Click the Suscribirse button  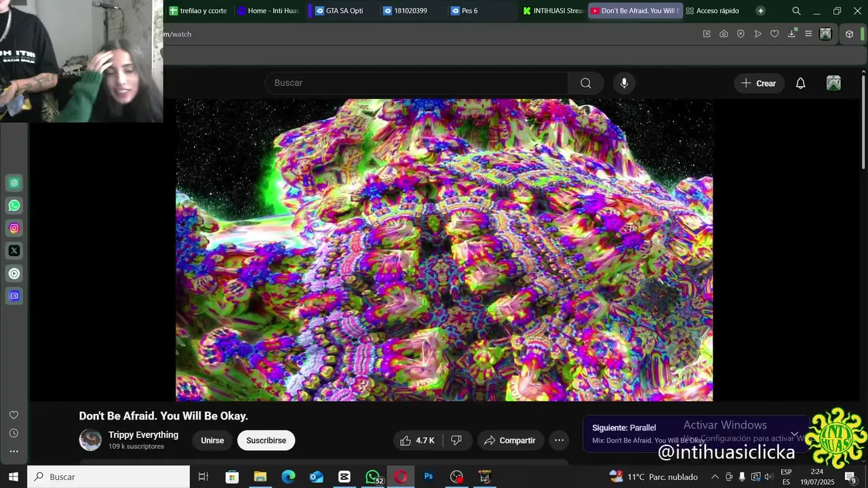266,441
